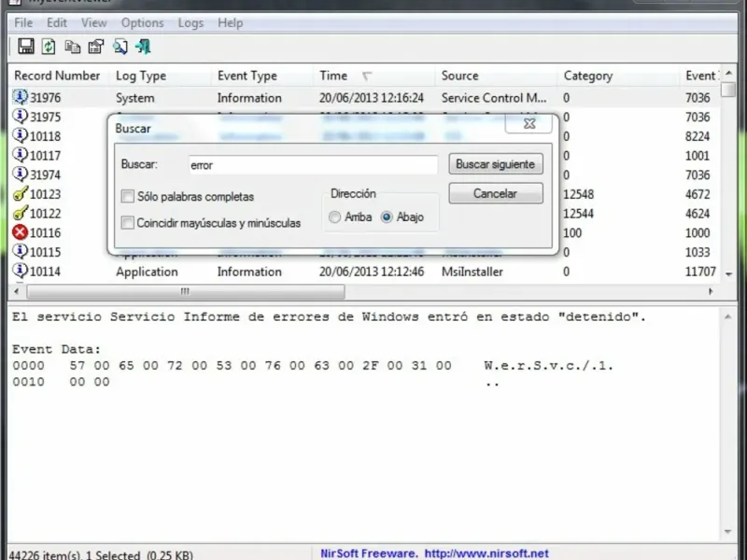
Task: Click the horizontal scrollbar right arrow
Action: pos(711,291)
